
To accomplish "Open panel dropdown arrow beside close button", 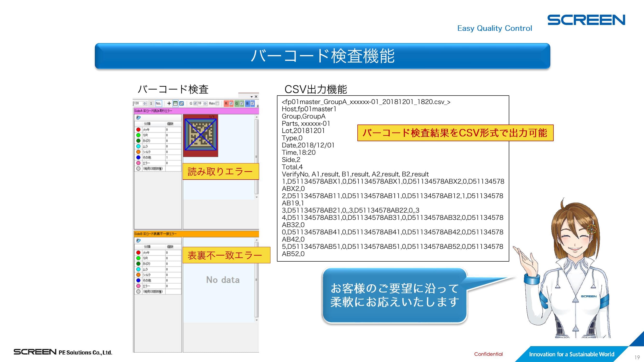I will coord(252,97).
